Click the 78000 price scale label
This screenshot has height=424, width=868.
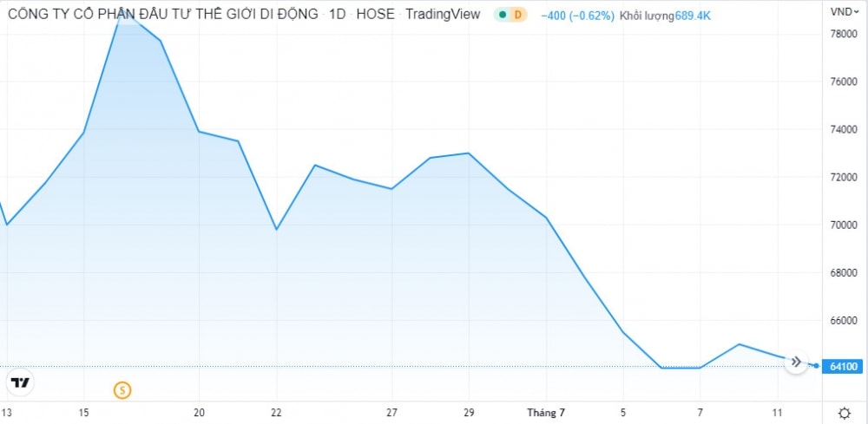pos(844,34)
